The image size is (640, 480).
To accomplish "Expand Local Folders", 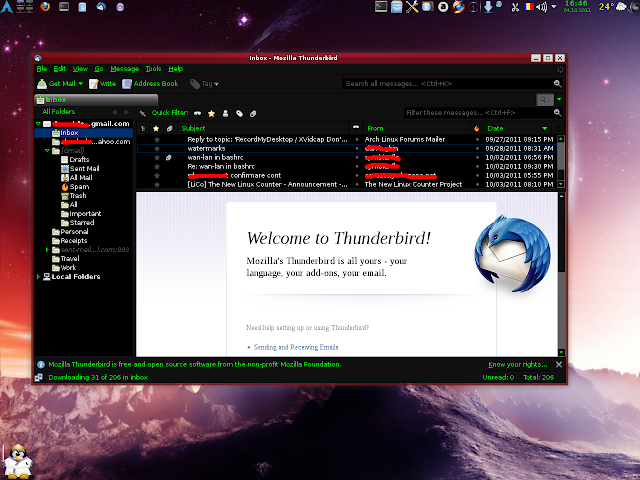I will 38,276.
